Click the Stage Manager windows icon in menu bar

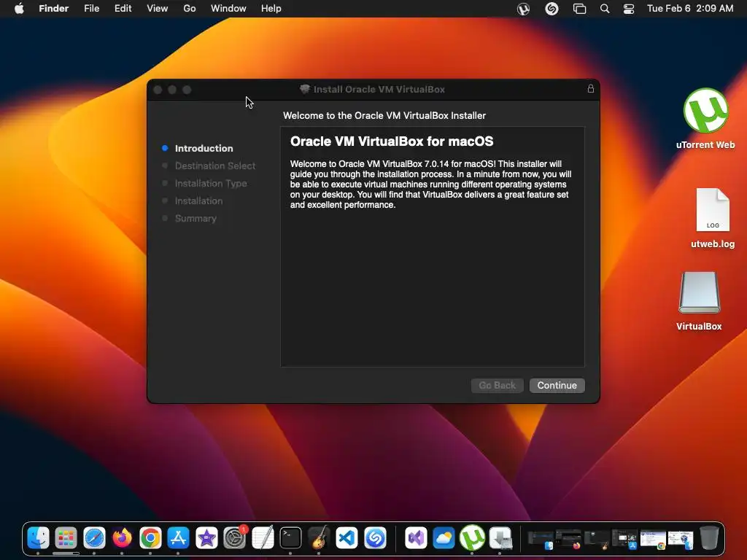[579, 9]
